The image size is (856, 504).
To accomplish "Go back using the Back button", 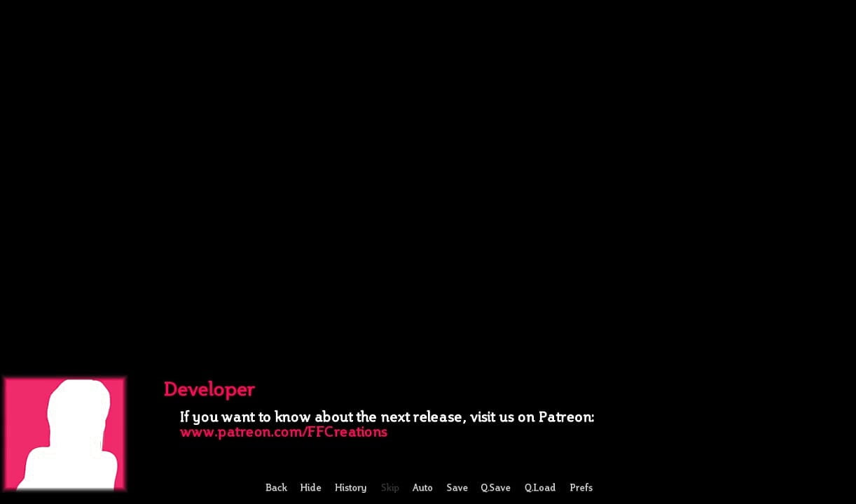I will click(x=276, y=487).
